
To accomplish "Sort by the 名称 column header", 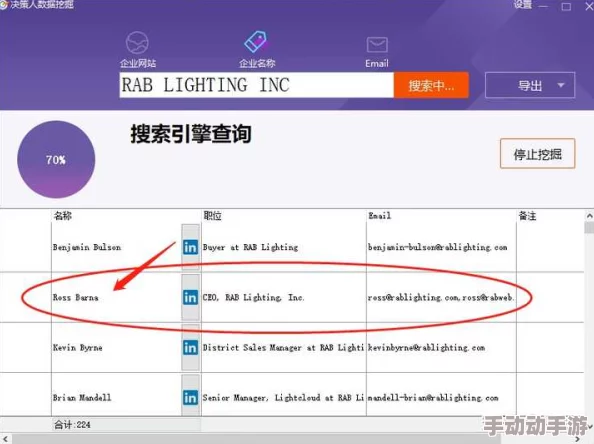I will click(63, 216).
